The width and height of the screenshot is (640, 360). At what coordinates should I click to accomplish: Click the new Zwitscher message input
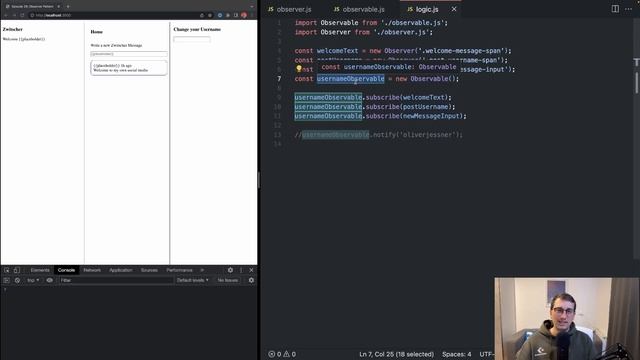click(x=129, y=53)
